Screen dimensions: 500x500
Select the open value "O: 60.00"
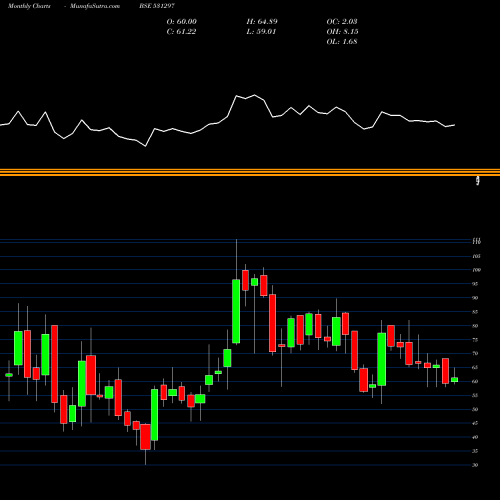(x=182, y=22)
